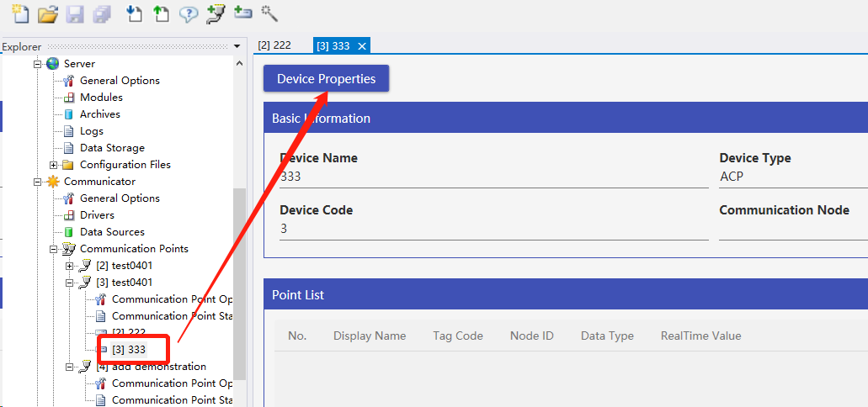Collapse the Communicator tree node
Image resolution: width=868 pixels, height=407 pixels.
[38, 182]
